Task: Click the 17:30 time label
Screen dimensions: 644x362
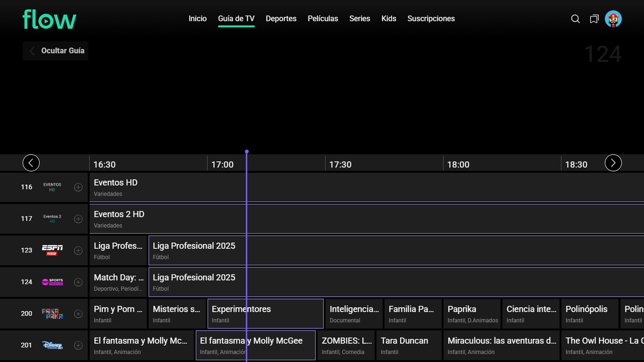Action: [x=340, y=165]
